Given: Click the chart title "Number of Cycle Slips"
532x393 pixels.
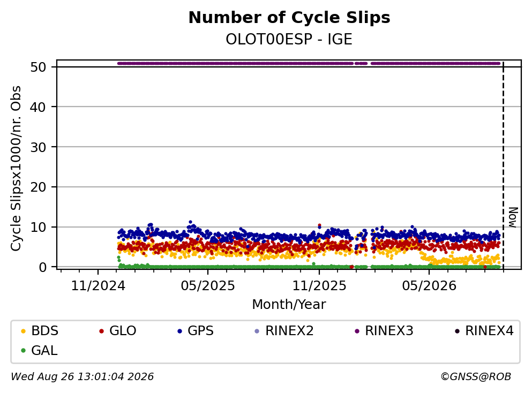Looking at the screenshot, I should [x=289, y=18].
